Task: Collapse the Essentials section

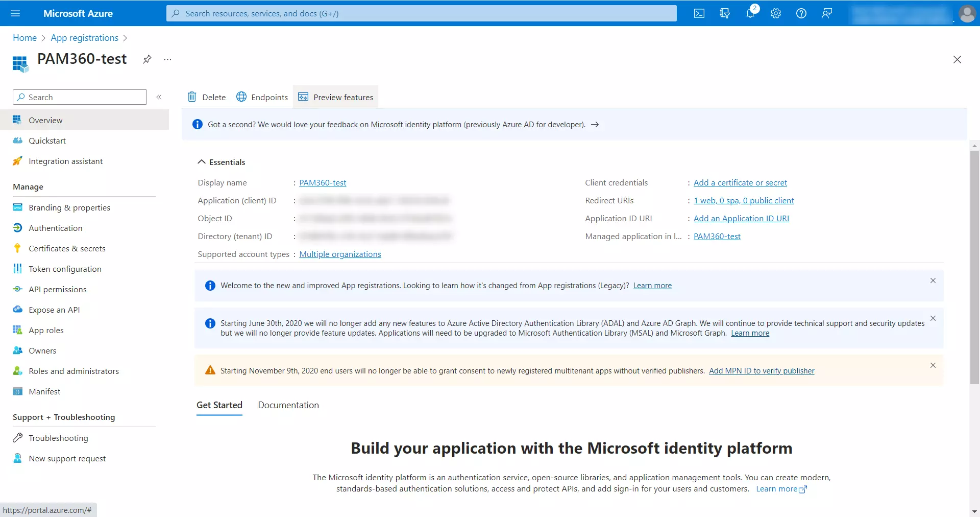Action: click(x=201, y=162)
